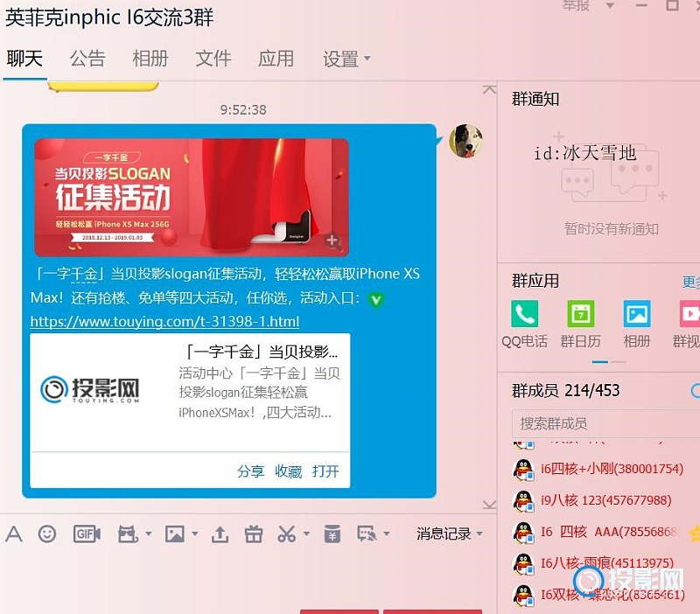Click avatar of i9八核 123
The width and height of the screenshot is (700, 614).
click(523, 500)
